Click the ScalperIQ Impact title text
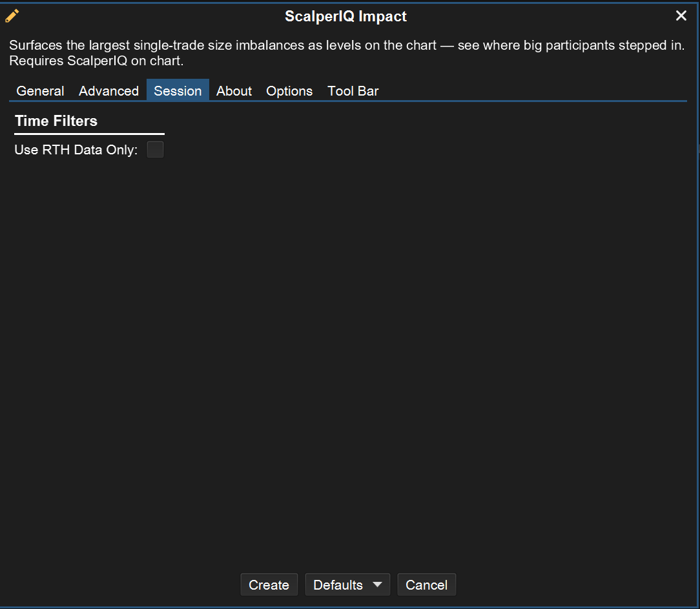 point(345,16)
